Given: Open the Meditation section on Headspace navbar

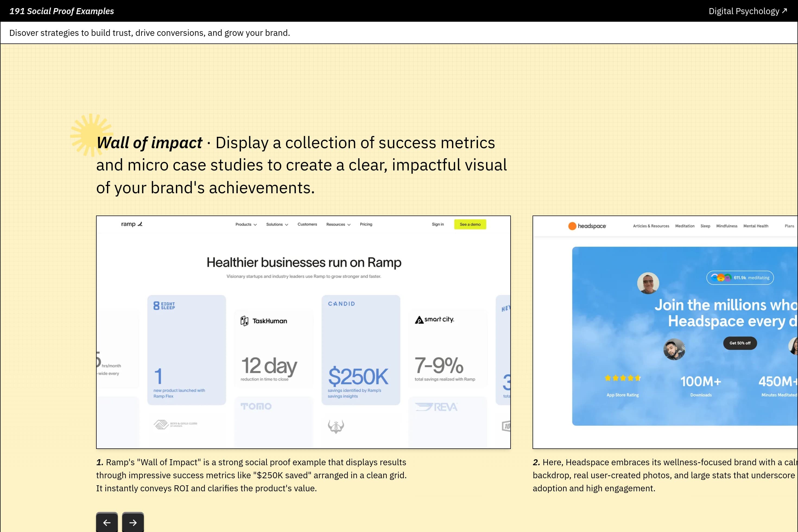Looking at the screenshot, I should (x=685, y=226).
